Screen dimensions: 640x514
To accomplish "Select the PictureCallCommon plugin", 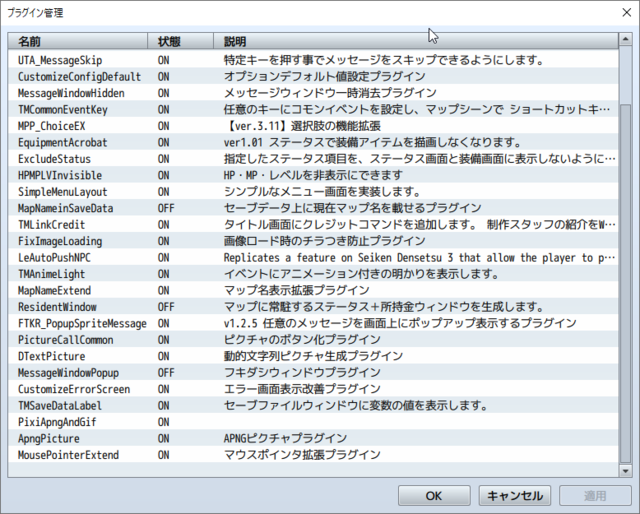I will tap(313, 340).
